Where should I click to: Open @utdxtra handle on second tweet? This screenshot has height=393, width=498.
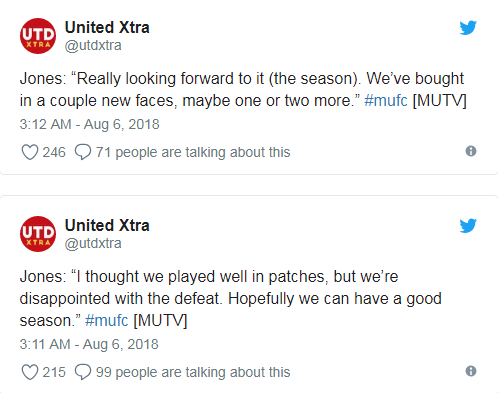(93, 243)
